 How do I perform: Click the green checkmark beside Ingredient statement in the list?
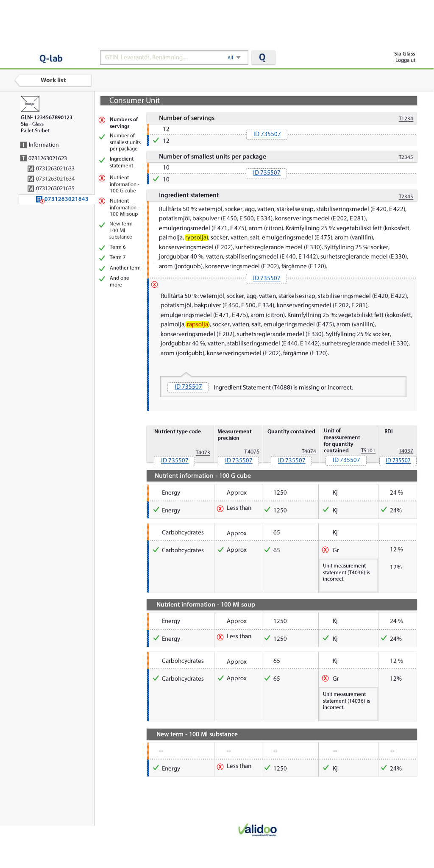click(x=102, y=160)
